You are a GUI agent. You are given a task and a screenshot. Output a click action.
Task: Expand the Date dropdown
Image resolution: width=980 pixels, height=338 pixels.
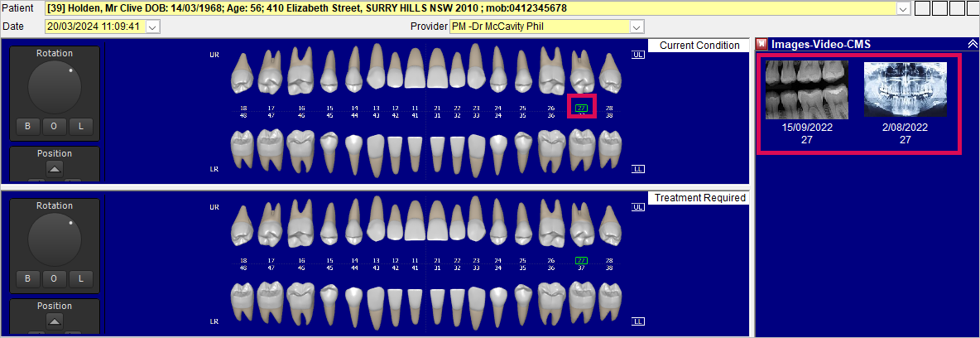click(x=151, y=27)
